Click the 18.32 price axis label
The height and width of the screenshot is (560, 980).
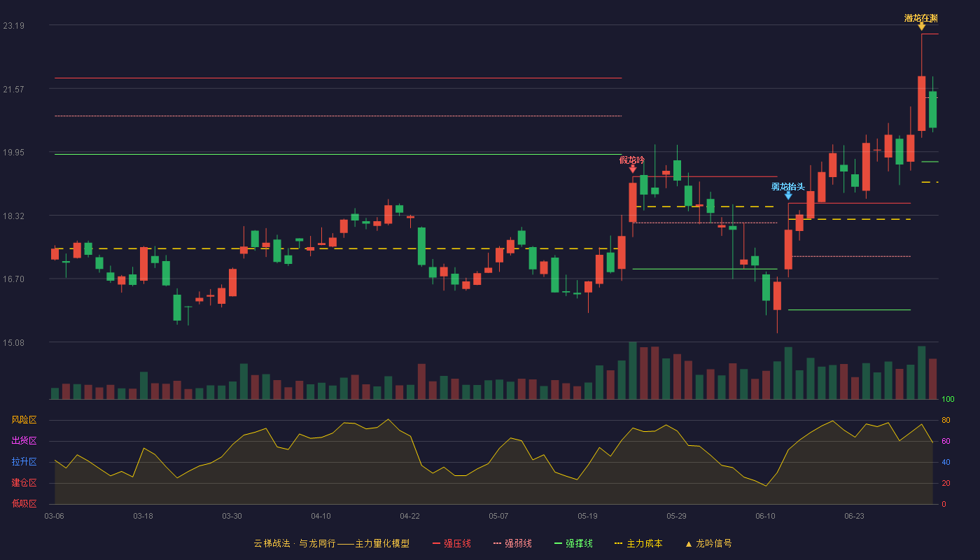pos(13,216)
